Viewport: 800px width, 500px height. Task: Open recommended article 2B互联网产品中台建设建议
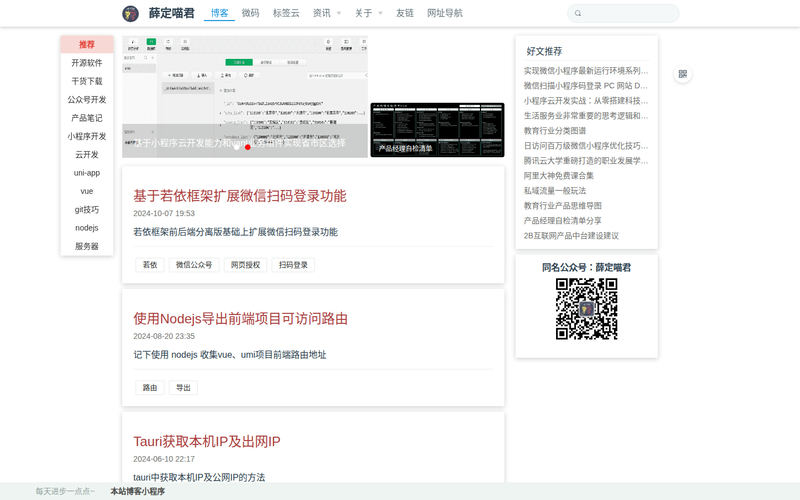pos(571,236)
